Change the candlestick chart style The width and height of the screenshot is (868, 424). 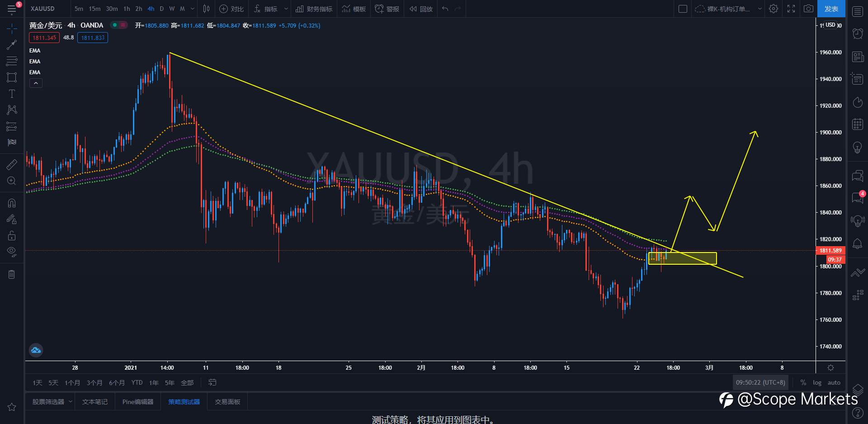[207, 9]
